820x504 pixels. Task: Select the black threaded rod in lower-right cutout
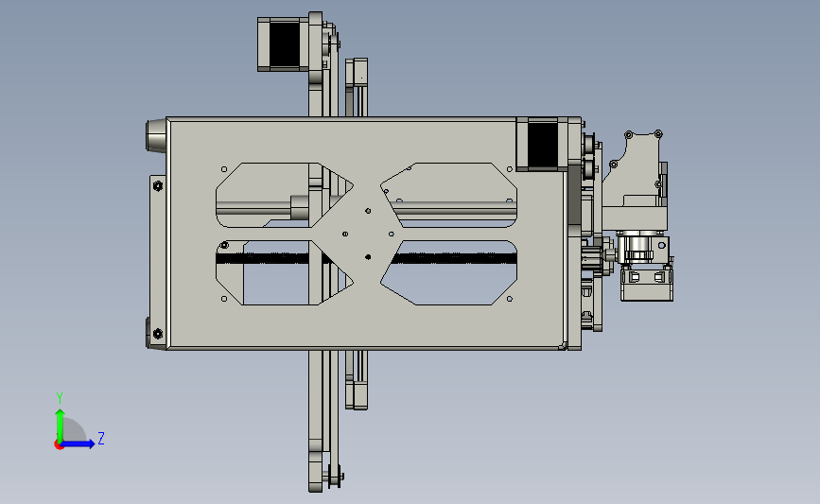pos(454,258)
